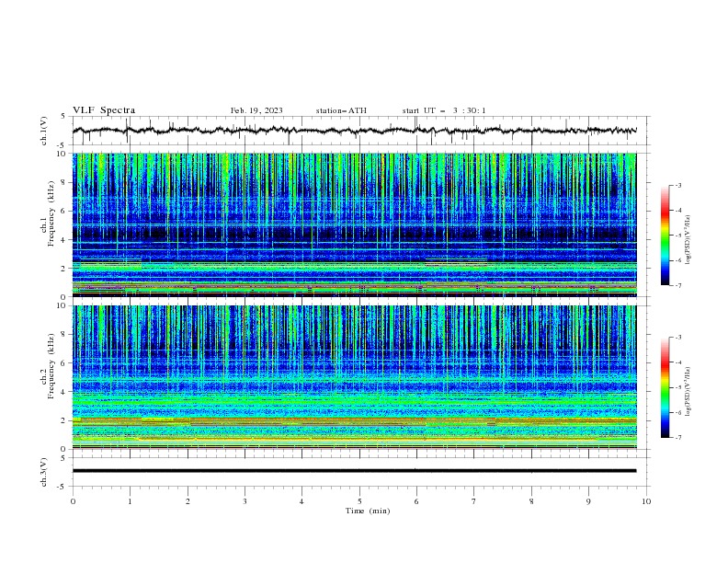Click ch.1 color bar tick "-5"
The height and width of the screenshot is (563, 728).
pos(678,236)
